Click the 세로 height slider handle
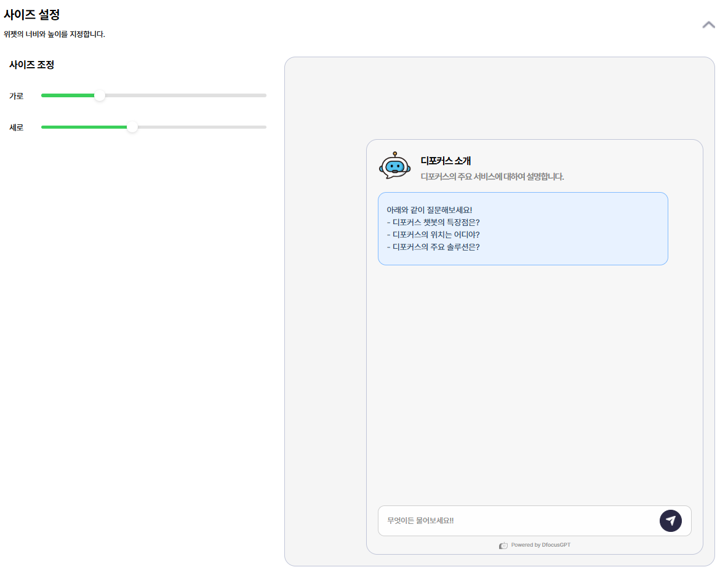 pos(132,127)
